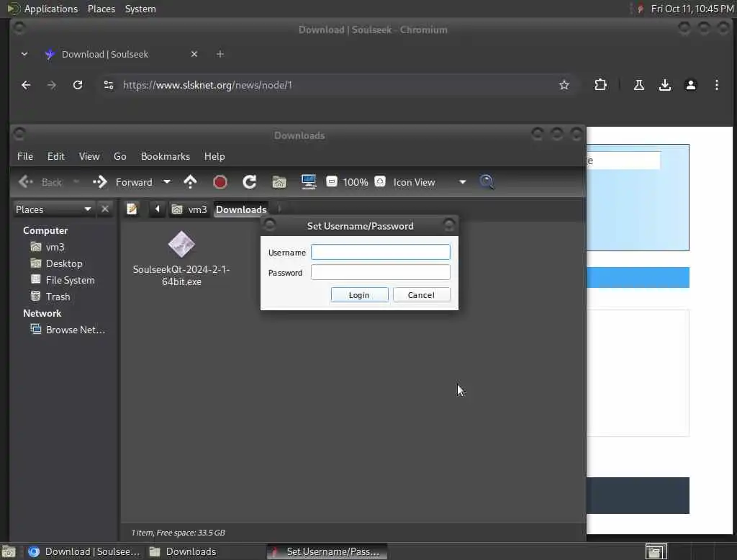Screen dimensions: 737x560
Task: Zoom out using the minus icon
Action: tap(331, 181)
